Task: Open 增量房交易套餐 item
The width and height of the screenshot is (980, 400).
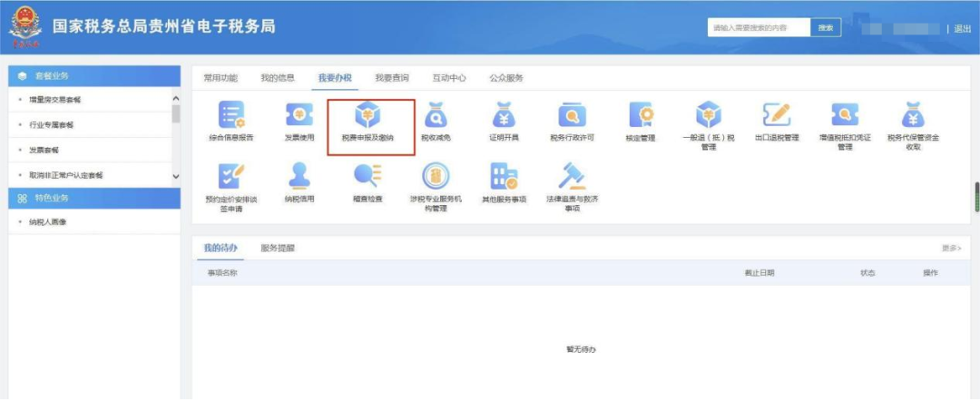Action: tap(55, 100)
